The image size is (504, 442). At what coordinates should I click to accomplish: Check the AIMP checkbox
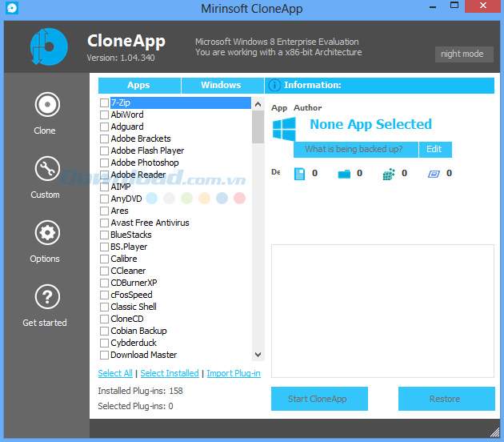[x=104, y=187]
